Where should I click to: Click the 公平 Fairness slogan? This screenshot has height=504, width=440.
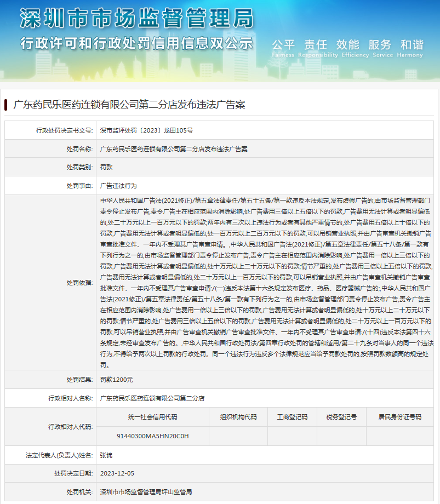[x=283, y=48]
